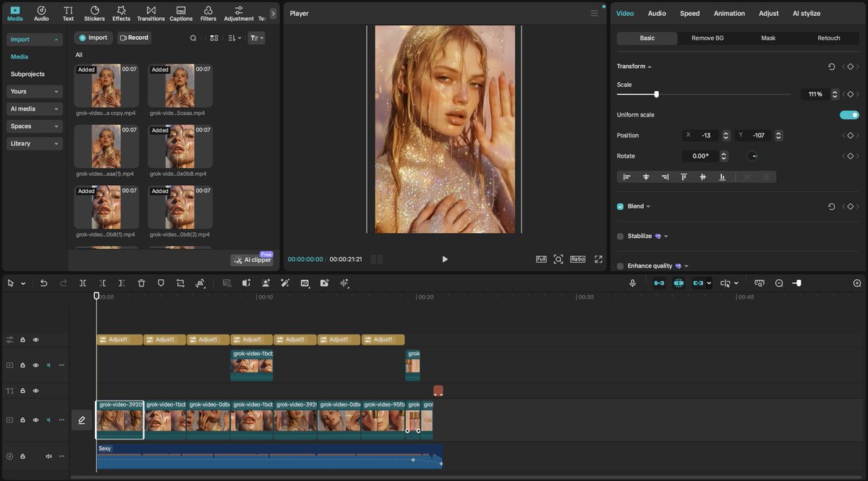
Task: Open the Crop tool in timeline toolbar
Action: tap(180, 284)
